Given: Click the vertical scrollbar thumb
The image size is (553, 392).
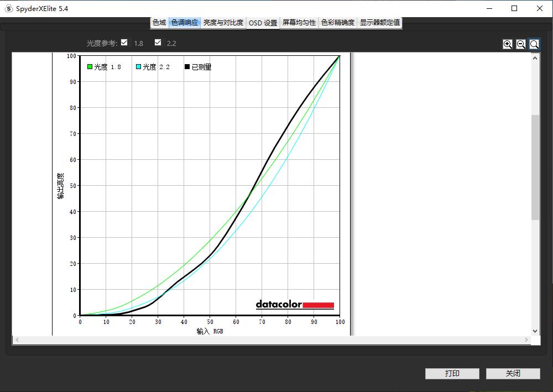Looking at the screenshot, I should (x=535, y=167).
